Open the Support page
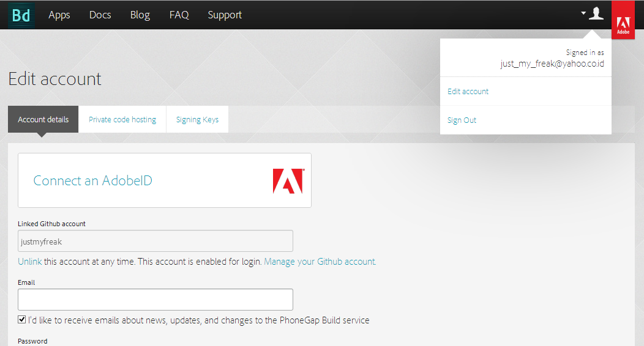The height and width of the screenshot is (346, 644). 225,15
